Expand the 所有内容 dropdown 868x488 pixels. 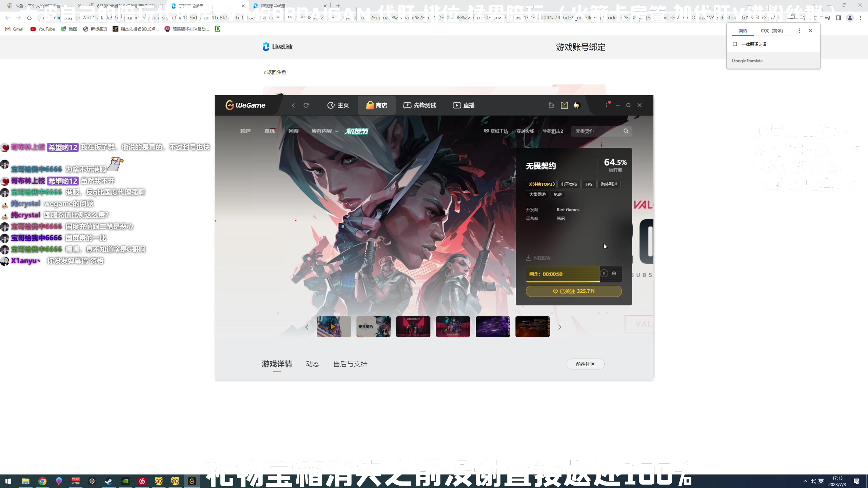point(325,131)
